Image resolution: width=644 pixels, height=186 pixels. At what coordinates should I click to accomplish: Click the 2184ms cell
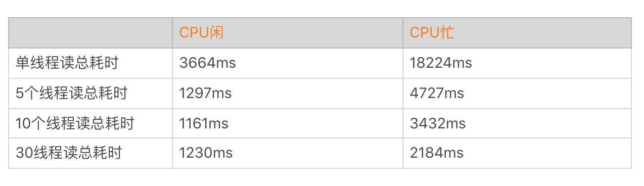click(x=437, y=153)
